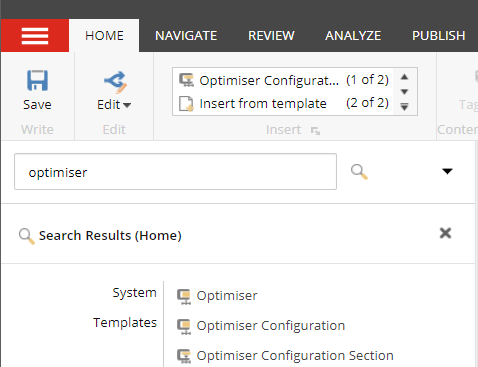Screen dimensions: 478x367
Task: Click the Save floppy disk icon
Action: [37, 80]
